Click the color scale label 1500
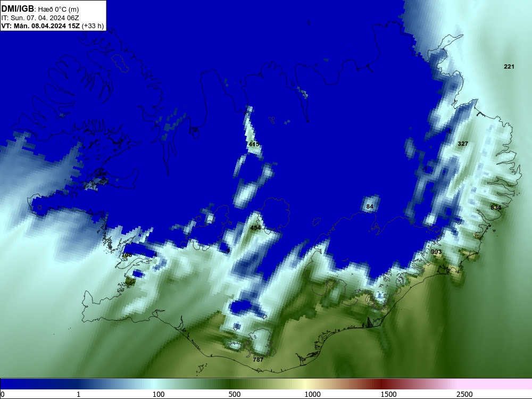The image size is (532, 399). point(388,394)
